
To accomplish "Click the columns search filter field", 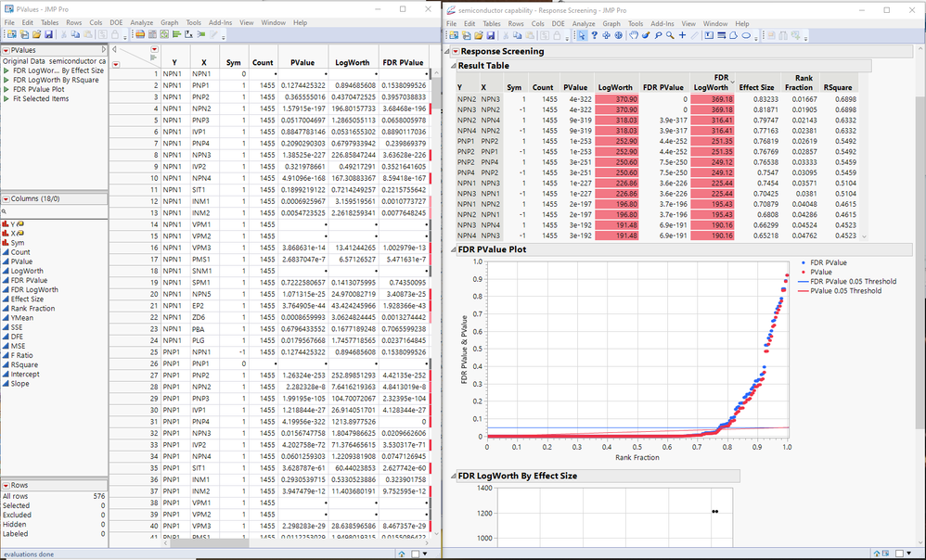I will [55, 211].
